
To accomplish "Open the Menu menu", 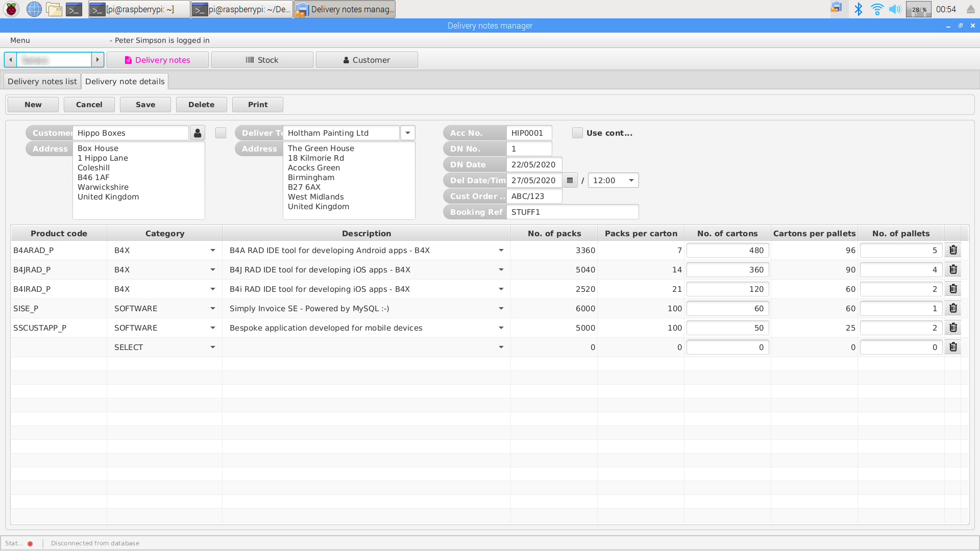I will coord(20,40).
